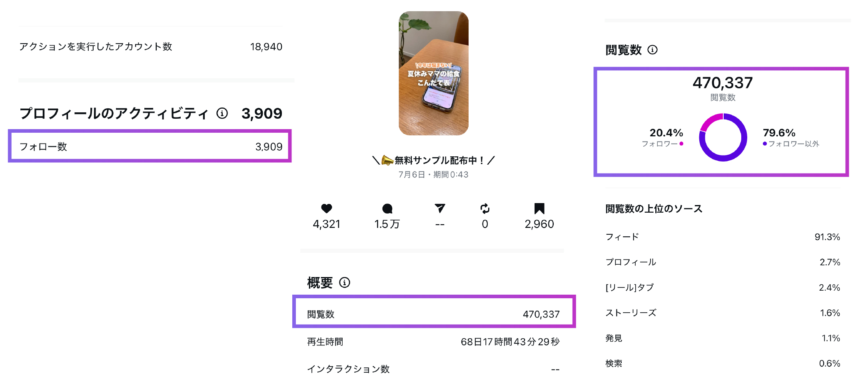Click the [リール]タブ source row
The height and width of the screenshot is (391, 868).
[722, 287]
